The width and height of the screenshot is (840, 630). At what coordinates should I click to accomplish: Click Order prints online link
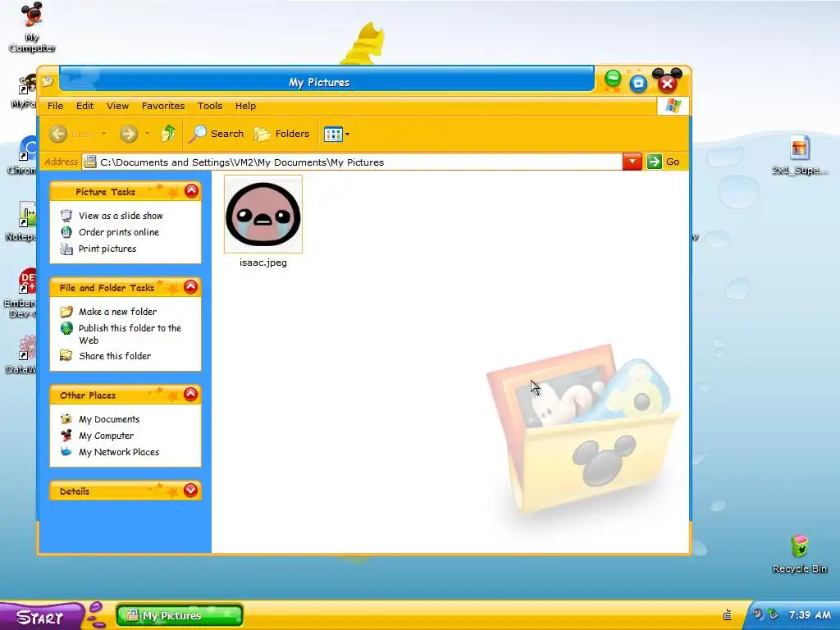tap(118, 232)
